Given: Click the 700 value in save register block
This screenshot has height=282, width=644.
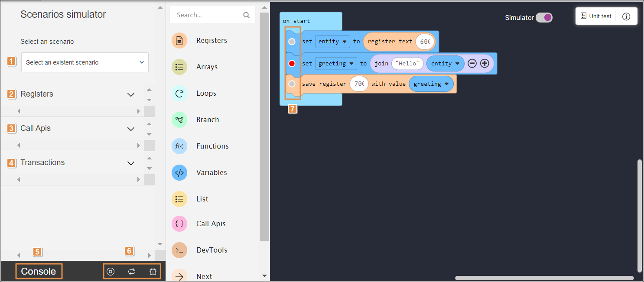Looking at the screenshot, I should click(359, 84).
